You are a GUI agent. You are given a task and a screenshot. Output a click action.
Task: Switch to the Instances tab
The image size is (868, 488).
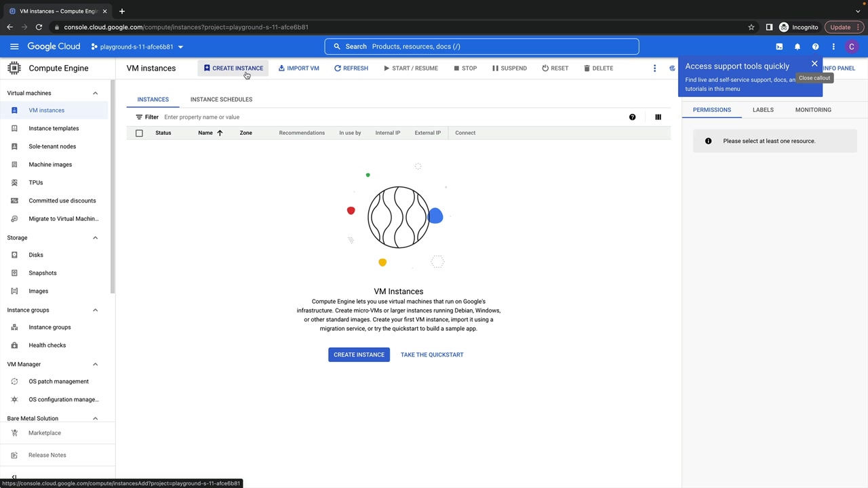[153, 100]
